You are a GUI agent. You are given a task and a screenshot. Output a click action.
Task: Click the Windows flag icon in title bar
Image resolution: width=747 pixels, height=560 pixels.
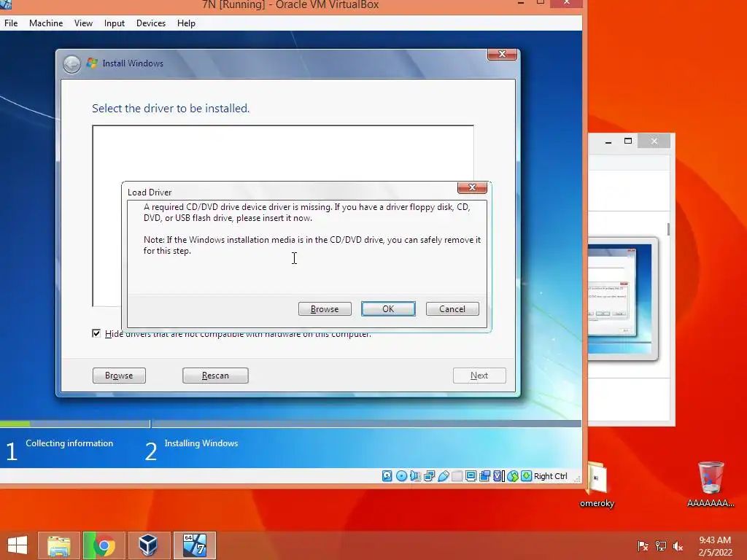point(92,63)
